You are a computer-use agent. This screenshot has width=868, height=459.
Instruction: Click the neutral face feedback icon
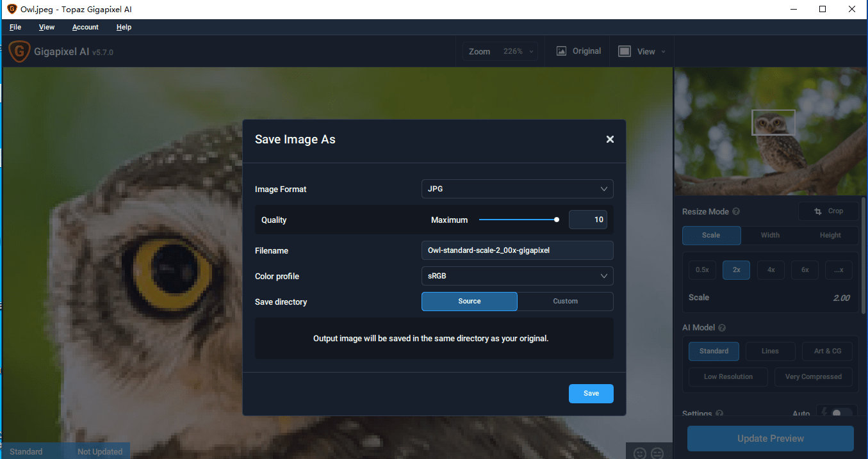click(x=657, y=453)
